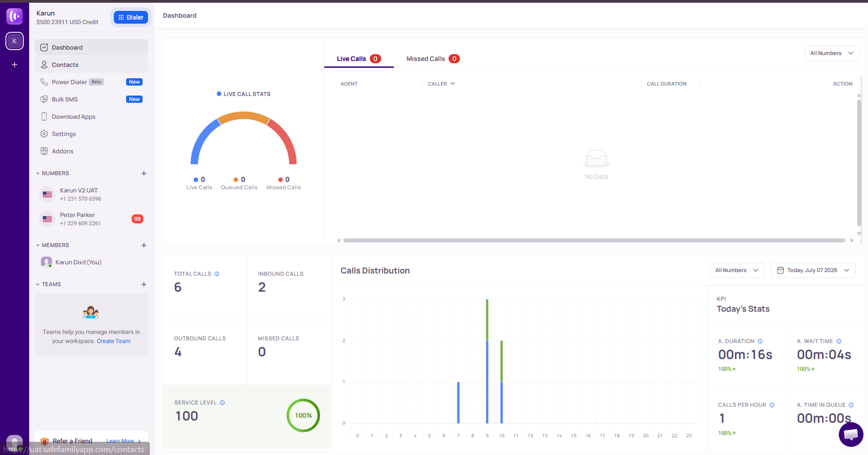
Task: Click the $500.23911 USD Credit balance
Action: (x=67, y=22)
